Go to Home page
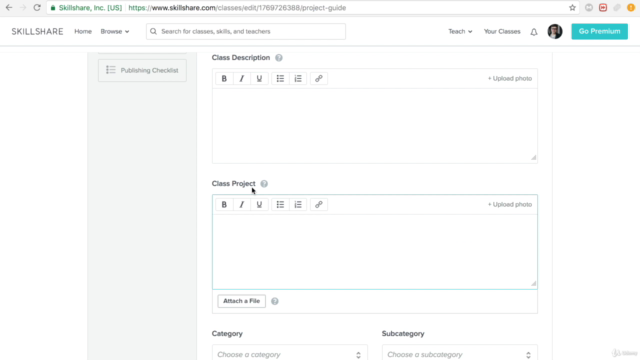This screenshot has height=360, width=640. pyautogui.click(x=83, y=31)
